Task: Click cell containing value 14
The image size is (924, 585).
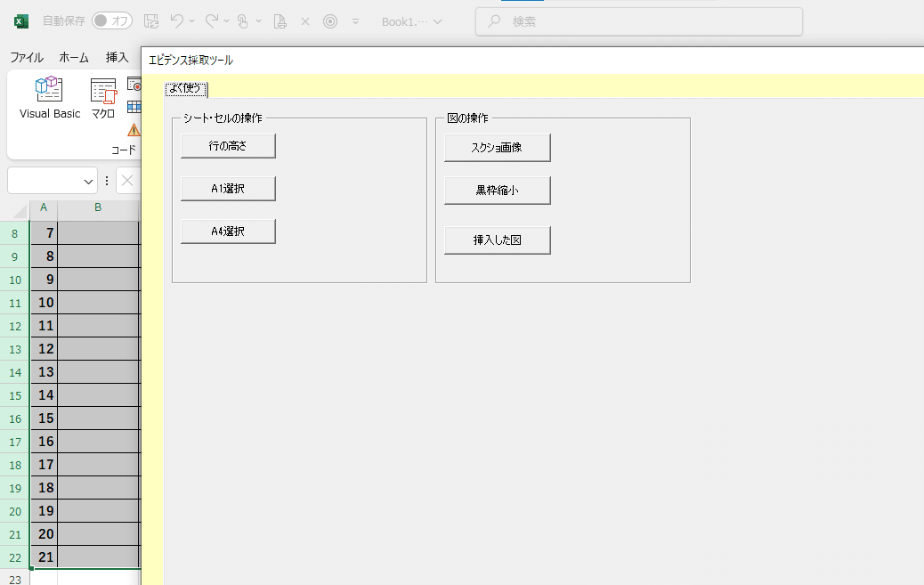Action: [x=45, y=395]
